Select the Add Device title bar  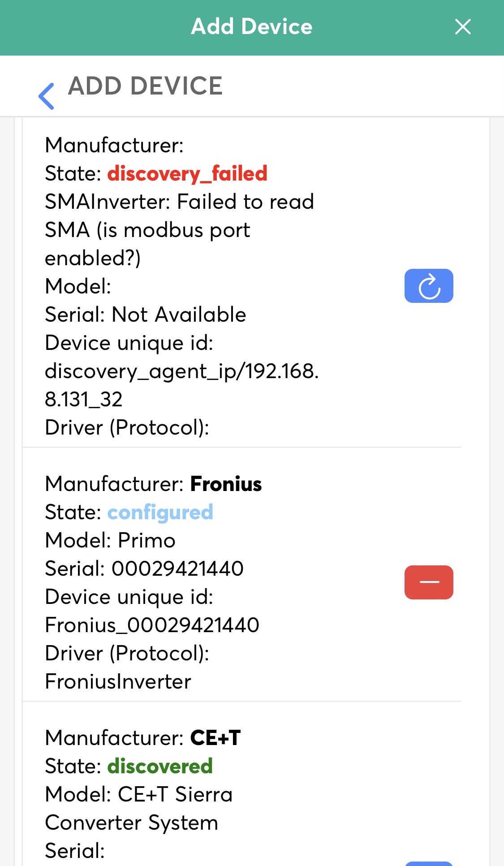click(x=252, y=26)
